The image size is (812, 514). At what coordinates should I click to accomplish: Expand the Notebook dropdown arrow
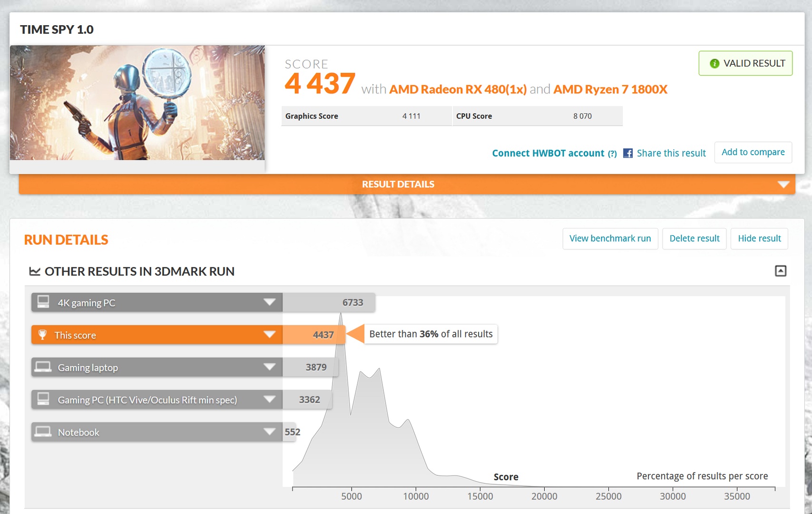(270, 432)
